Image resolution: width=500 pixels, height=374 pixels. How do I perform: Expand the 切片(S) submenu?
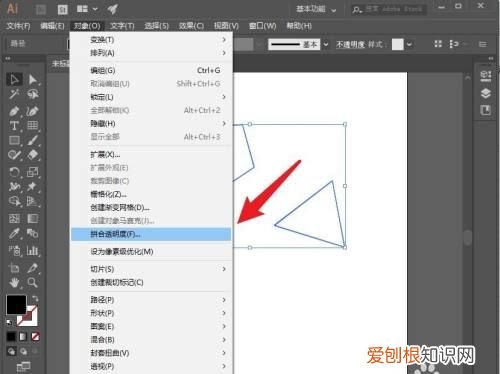151,269
